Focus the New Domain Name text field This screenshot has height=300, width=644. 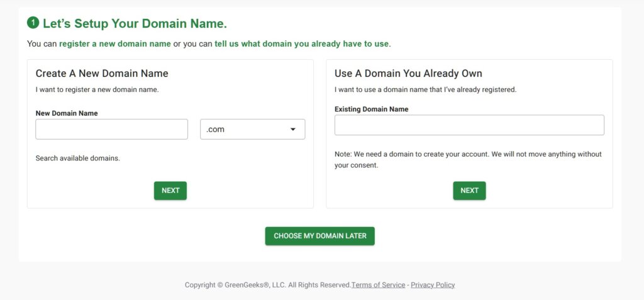click(x=111, y=130)
